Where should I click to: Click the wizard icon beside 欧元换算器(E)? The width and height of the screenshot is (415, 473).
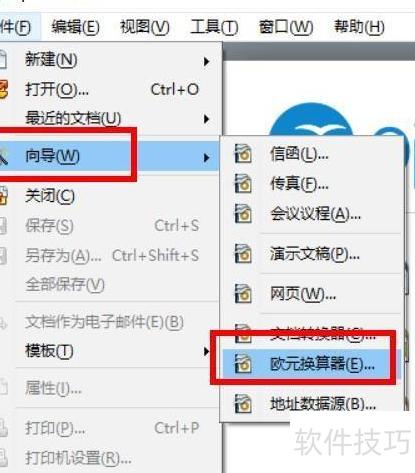243,364
